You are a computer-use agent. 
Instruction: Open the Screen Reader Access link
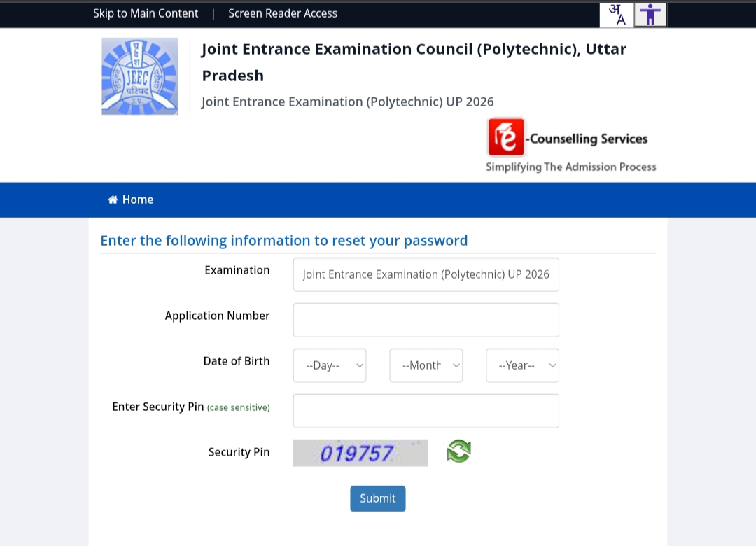tap(283, 13)
